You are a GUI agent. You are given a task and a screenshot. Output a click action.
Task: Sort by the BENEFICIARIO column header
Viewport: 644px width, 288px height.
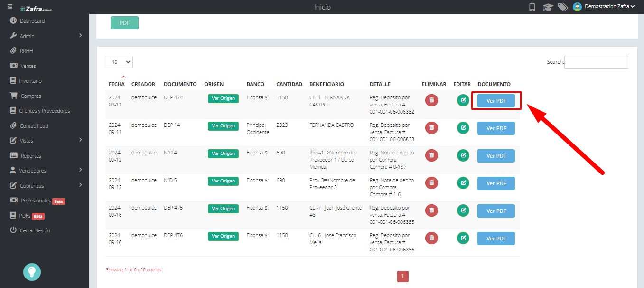[x=327, y=84]
